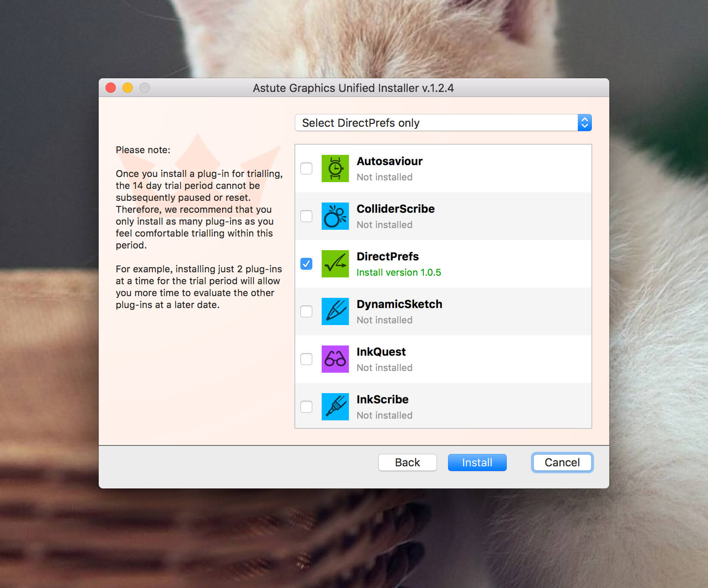
Task: Click Not installed under Autosaviour
Action: [x=384, y=177]
